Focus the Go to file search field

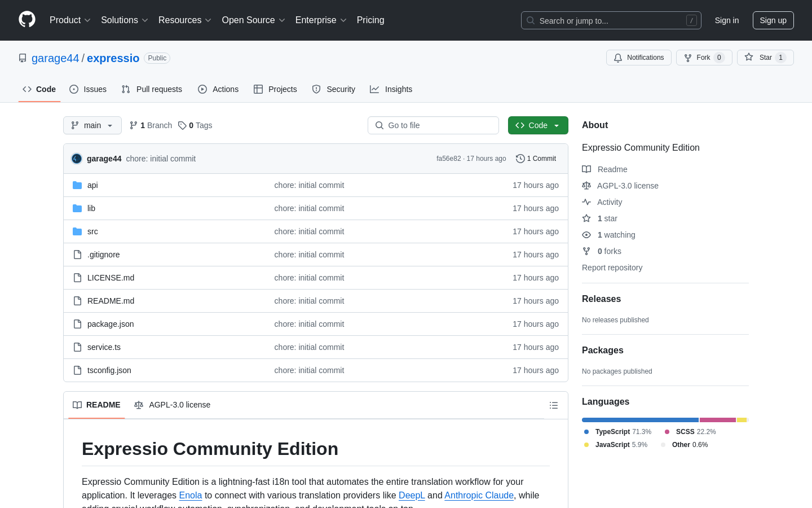(433, 125)
